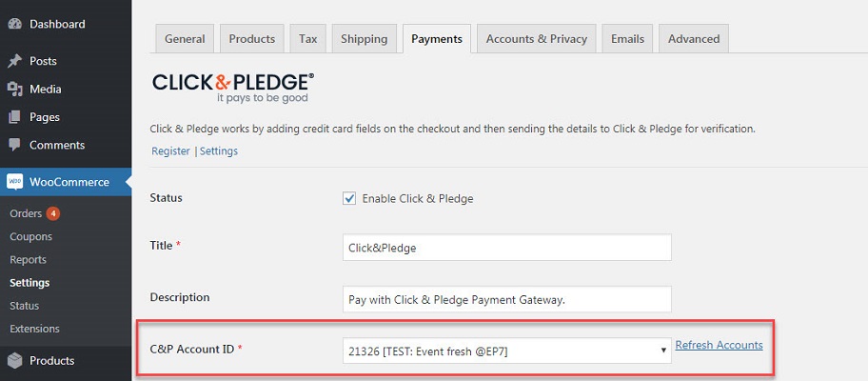Click into the Title text field
Viewport: 868px width, 381px height.
pos(507,247)
